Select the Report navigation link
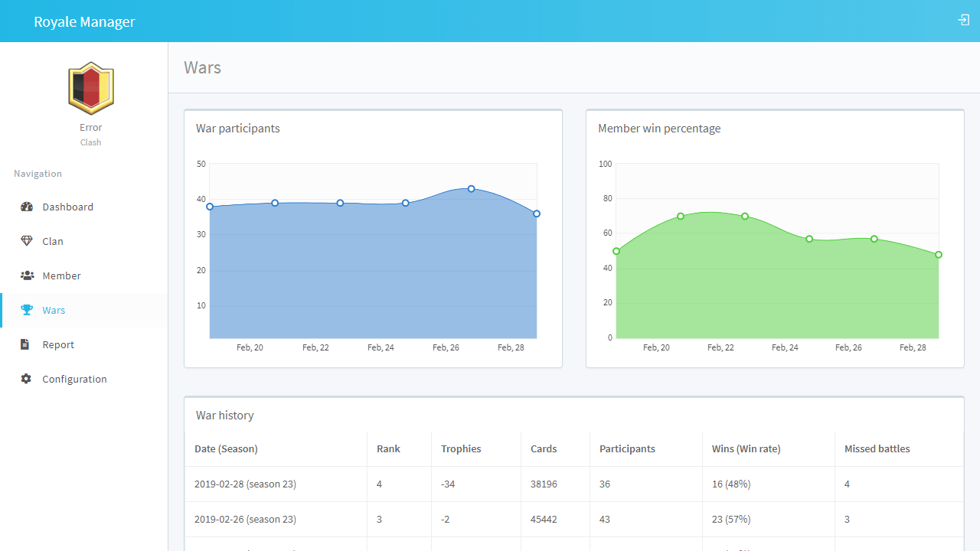 58,344
